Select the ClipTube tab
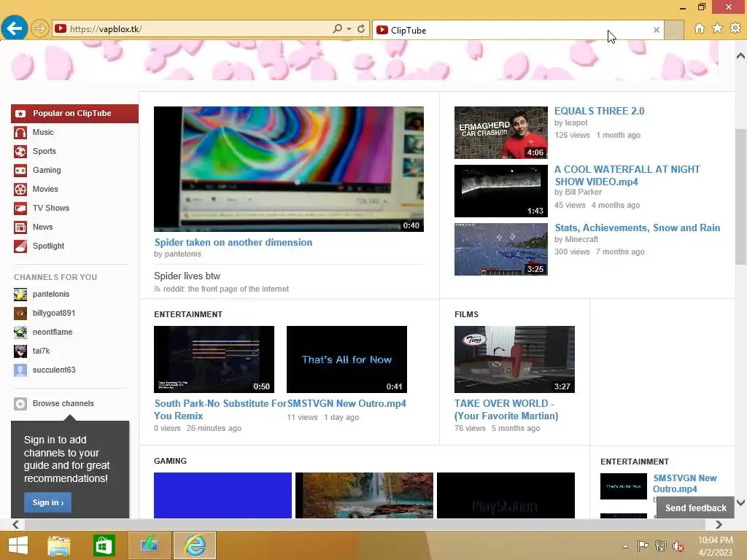This screenshot has height=560, width=747. pos(517,30)
